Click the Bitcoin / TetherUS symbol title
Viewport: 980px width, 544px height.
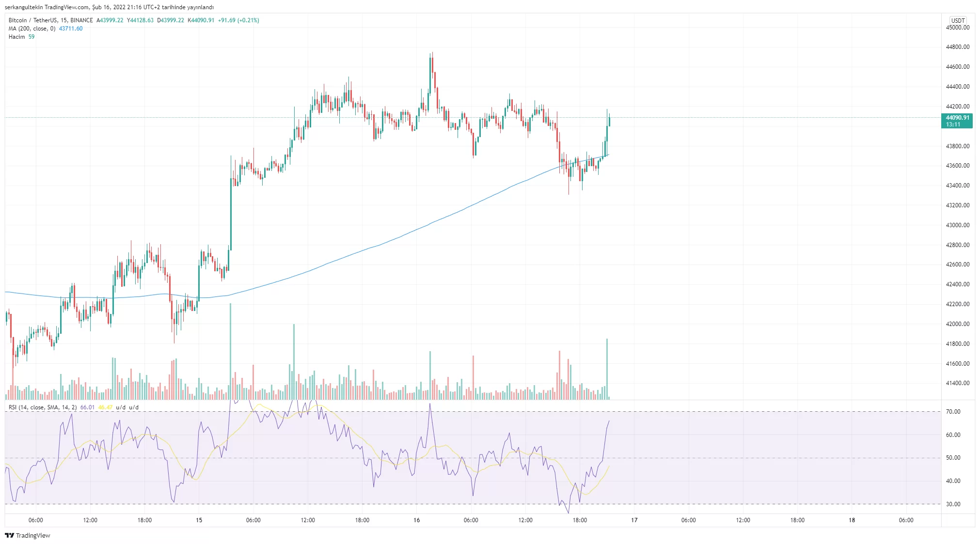point(32,20)
